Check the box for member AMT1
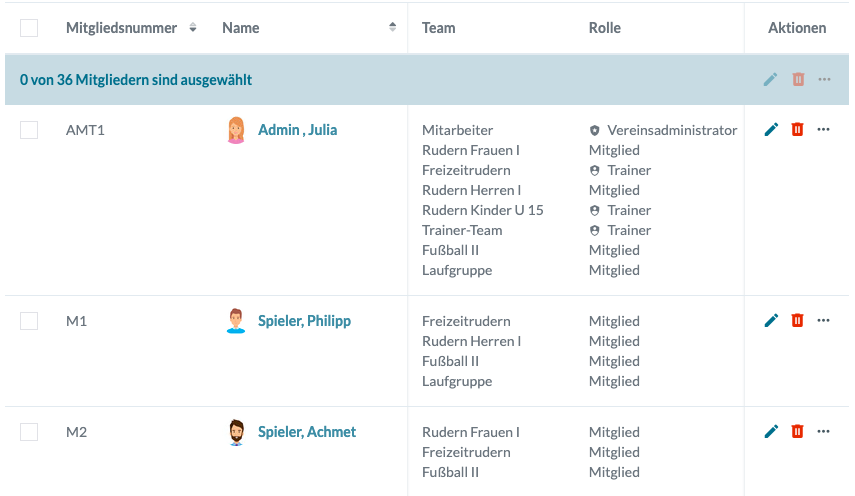 click(x=29, y=130)
